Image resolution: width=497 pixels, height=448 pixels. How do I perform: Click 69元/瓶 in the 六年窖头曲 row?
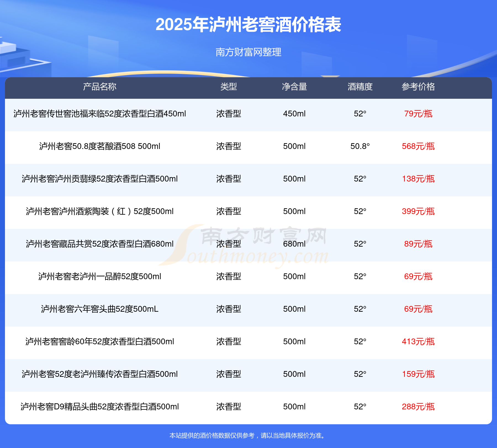coord(418,309)
